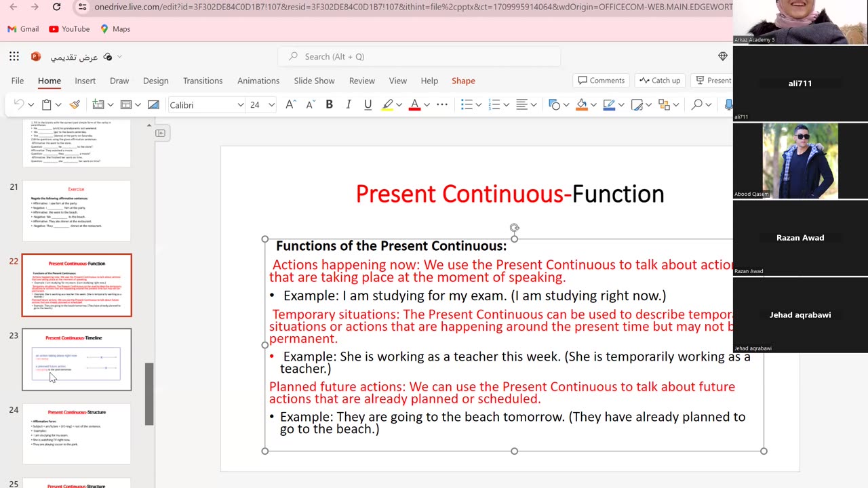The height and width of the screenshot is (488, 868).
Task: Switch to the Transitions tab
Action: tap(203, 81)
